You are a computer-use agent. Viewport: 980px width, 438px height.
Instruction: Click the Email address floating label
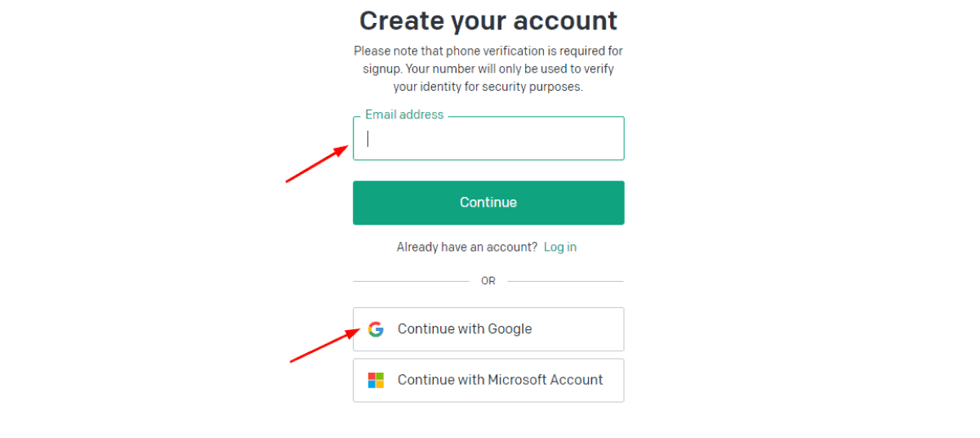404,114
